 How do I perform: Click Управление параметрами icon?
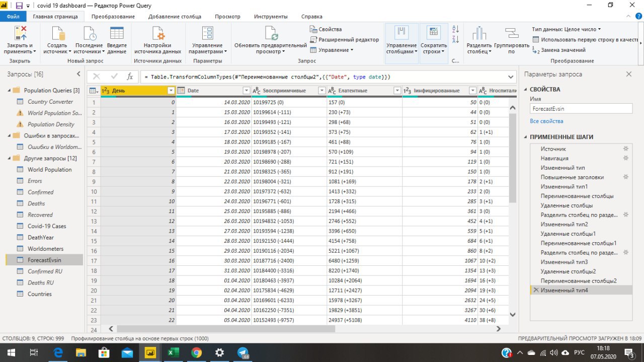(x=207, y=33)
